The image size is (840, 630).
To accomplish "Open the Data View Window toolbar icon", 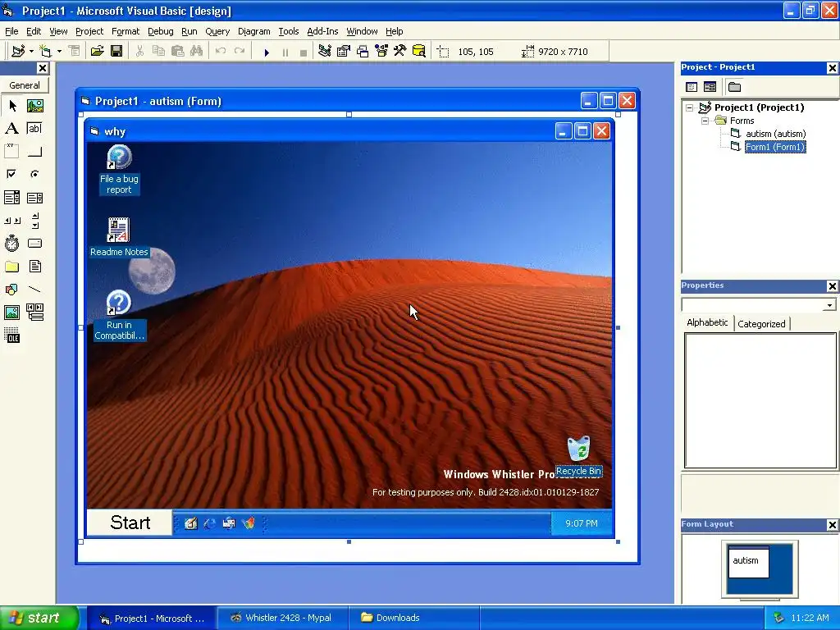I will point(419,52).
